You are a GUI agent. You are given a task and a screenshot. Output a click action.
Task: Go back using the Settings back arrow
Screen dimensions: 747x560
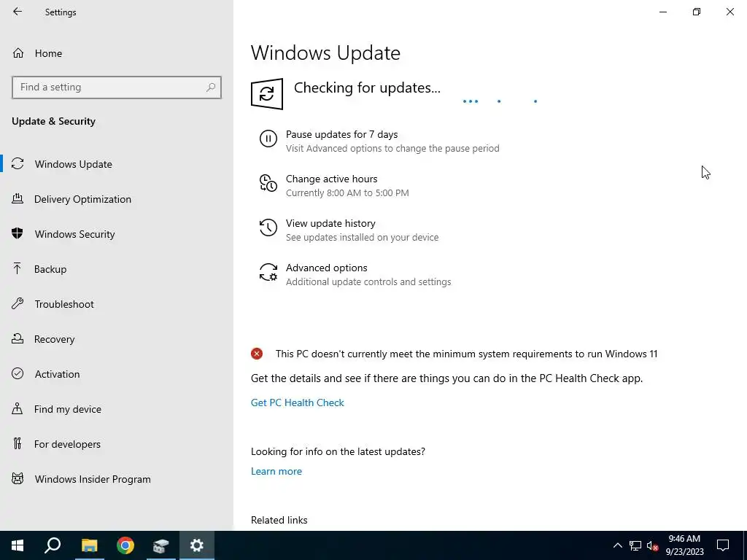click(x=18, y=12)
